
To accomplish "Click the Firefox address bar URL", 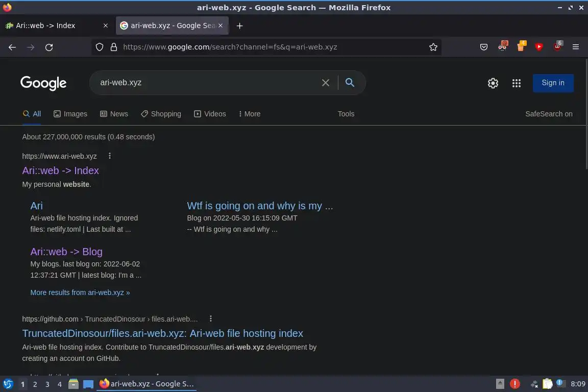I will (230, 47).
